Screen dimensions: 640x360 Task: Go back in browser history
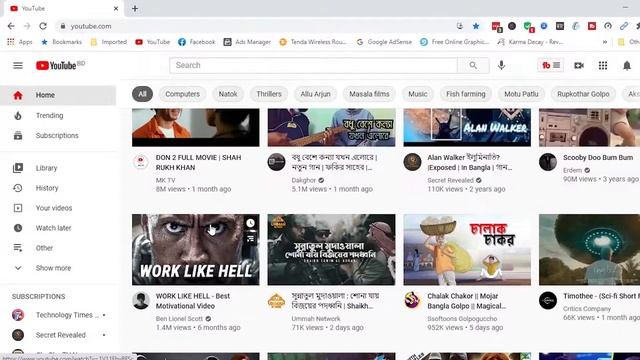click(x=11, y=26)
